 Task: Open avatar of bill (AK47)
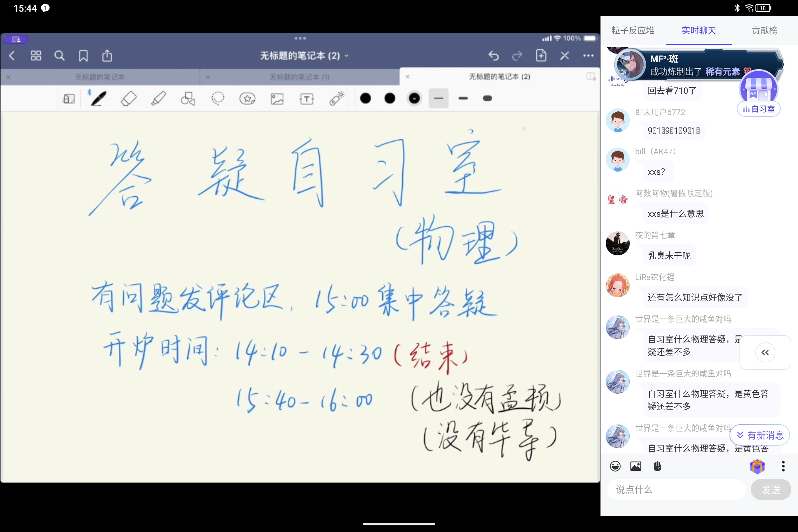(x=617, y=160)
